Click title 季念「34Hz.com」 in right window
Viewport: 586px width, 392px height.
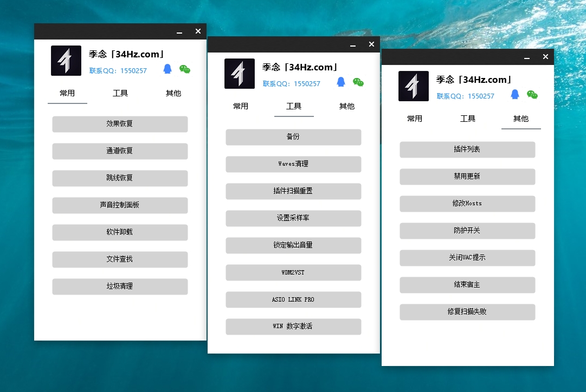click(474, 80)
